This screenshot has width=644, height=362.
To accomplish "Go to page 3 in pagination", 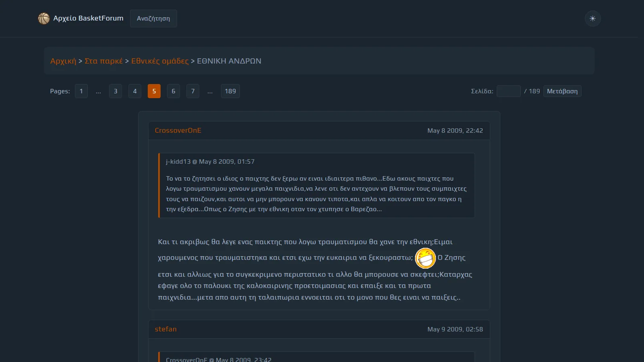I will coord(116,91).
